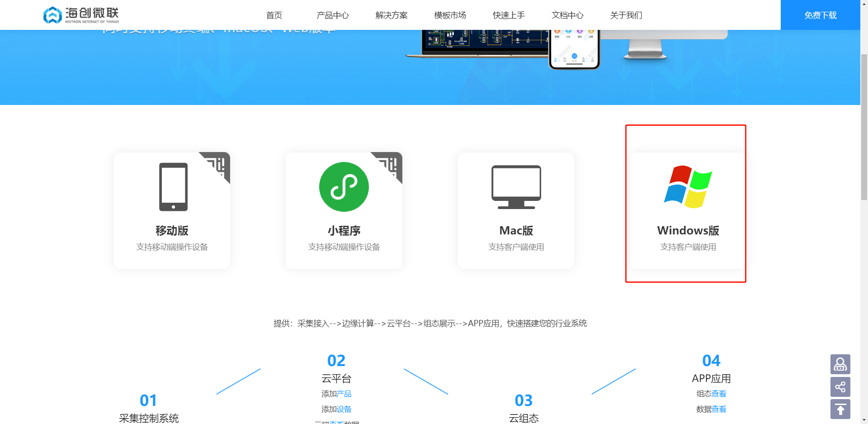Choose the Mac版 download title
The width and height of the screenshot is (868, 424).
(x=516, y=231)
